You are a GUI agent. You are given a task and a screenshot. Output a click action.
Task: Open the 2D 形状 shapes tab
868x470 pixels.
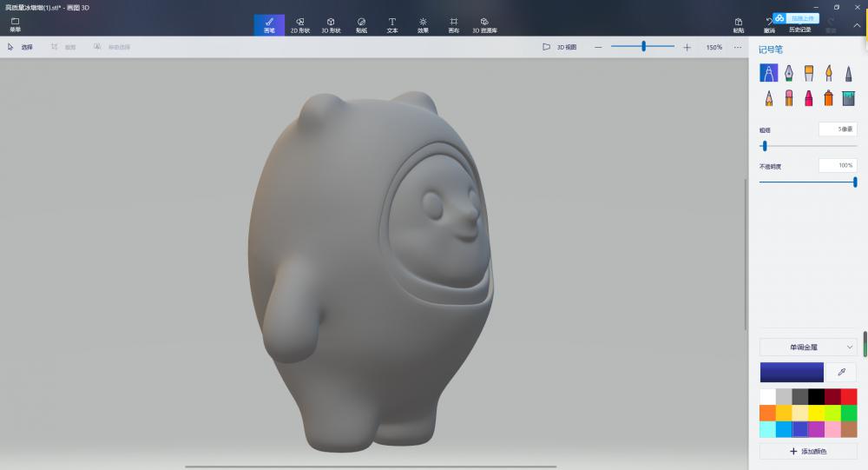coord(300,25)
